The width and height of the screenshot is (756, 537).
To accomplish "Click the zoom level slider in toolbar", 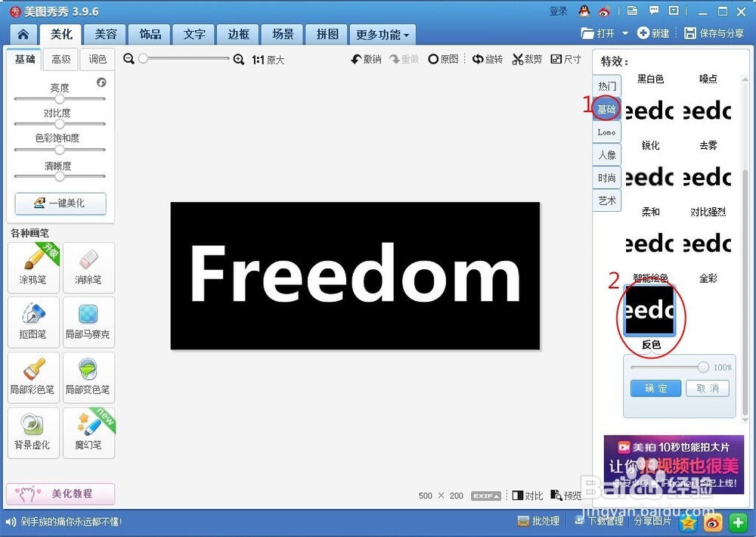I will (x=183, y=59).
